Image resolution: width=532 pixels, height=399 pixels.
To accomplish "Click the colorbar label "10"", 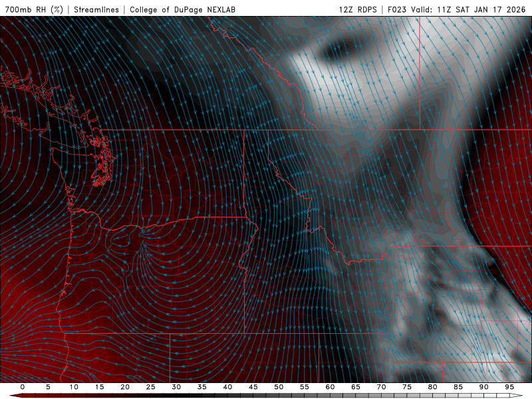I will point(74,387).
